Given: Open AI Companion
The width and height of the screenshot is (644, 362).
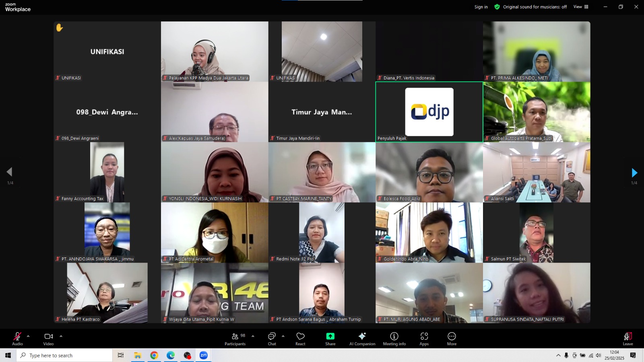Looking at the screenshot, I should (x=362, y=339).
